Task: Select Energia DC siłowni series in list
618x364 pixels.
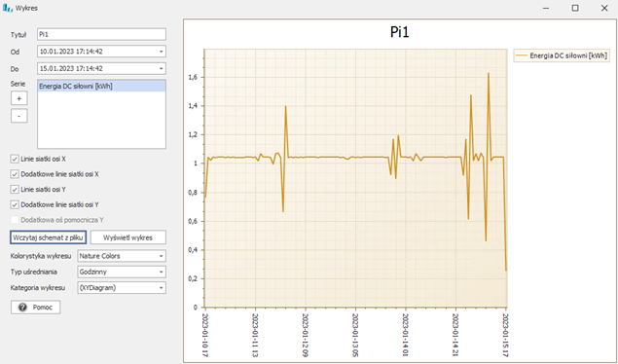Action: coord(101,86)
